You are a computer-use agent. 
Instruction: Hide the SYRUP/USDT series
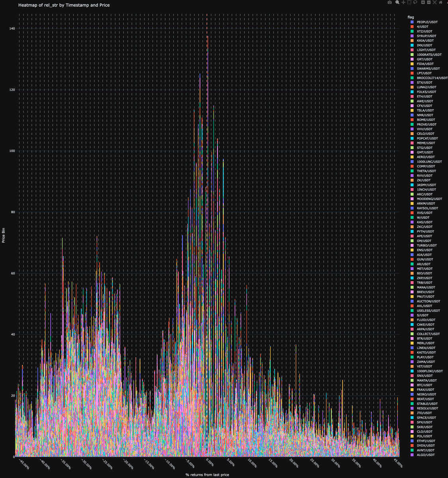[x=423, y=36]
